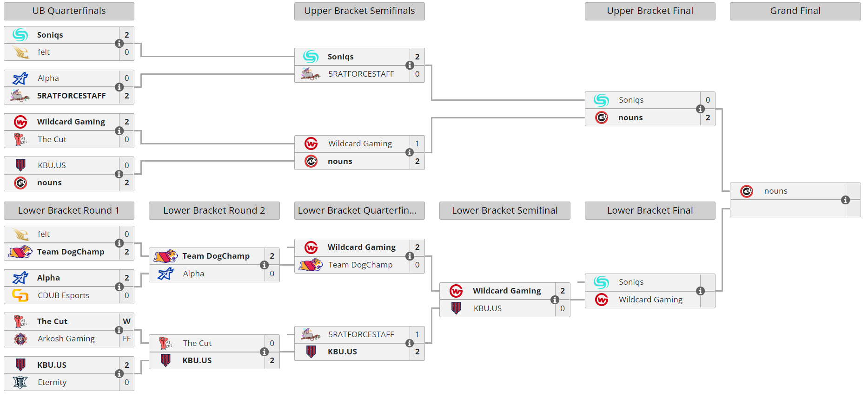
Task: Show Grand Final match info popup
Action: pyautogui.click(x=845, y=200)
